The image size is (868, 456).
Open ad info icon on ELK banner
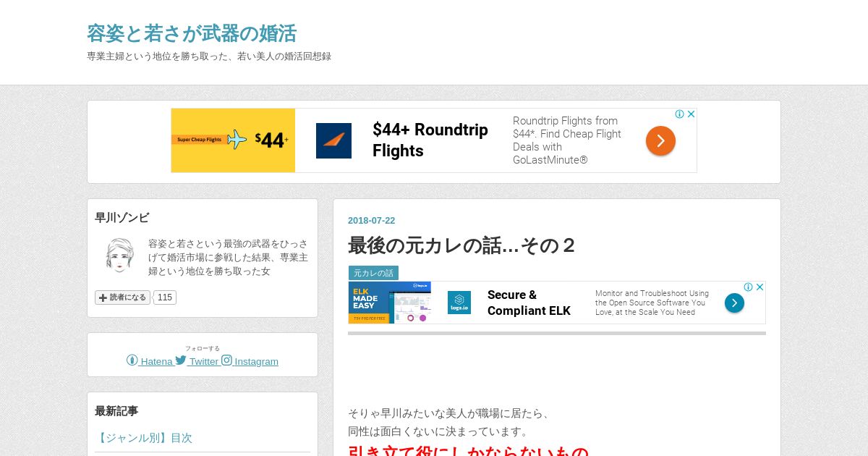749,287
